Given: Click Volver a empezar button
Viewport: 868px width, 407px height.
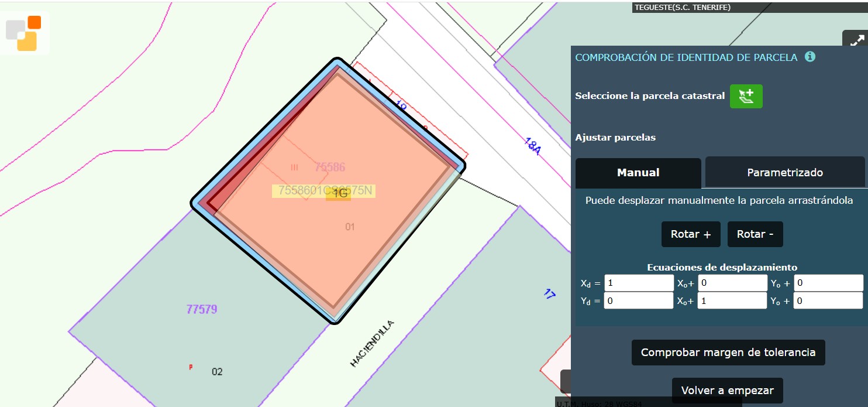Looking at the screenshot, I should (727, 391).
